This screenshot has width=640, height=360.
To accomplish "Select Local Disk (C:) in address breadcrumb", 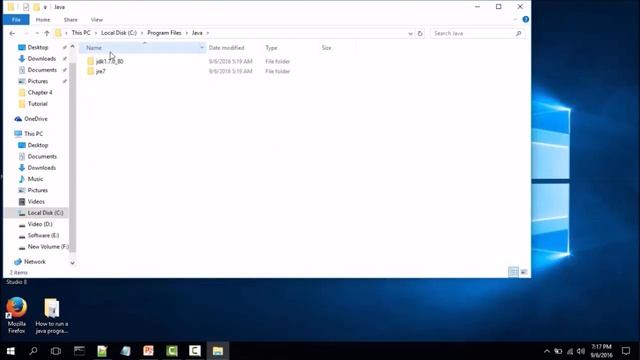I will (x=119, y=33).
